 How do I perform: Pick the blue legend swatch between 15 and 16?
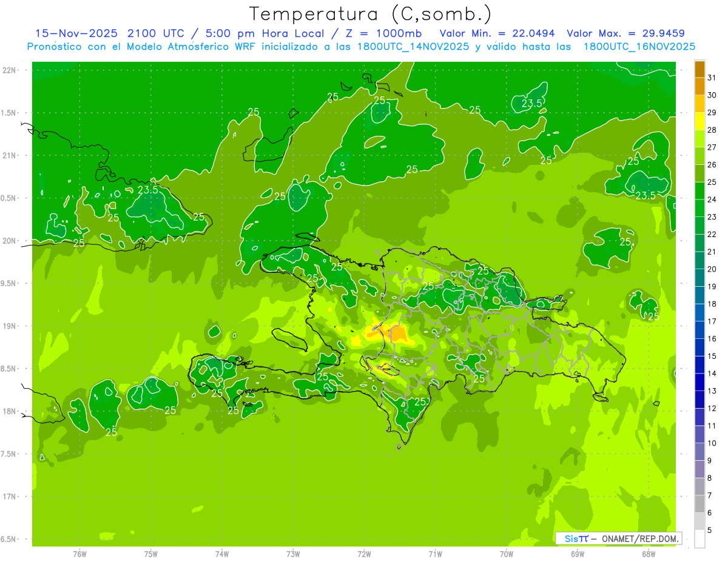[699, 347]
